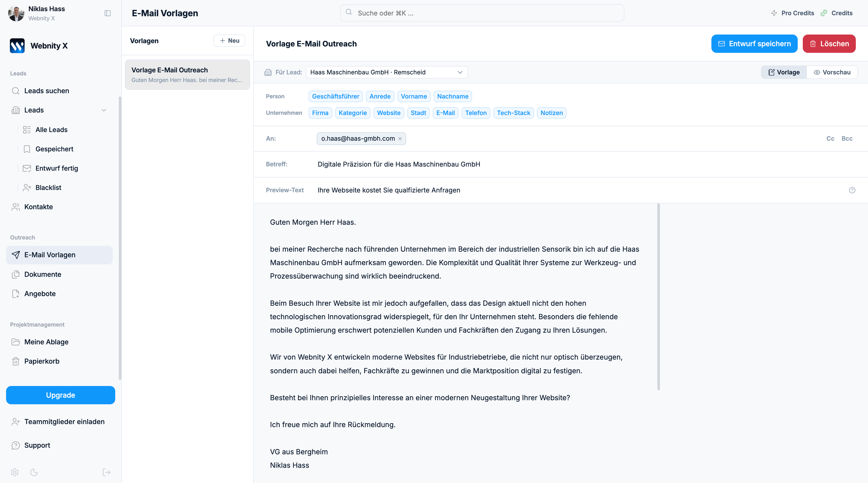This screenshot has width=868, height=483.
Task: Toggle dark mode moon icon
Action: click(x=34, y=472)
